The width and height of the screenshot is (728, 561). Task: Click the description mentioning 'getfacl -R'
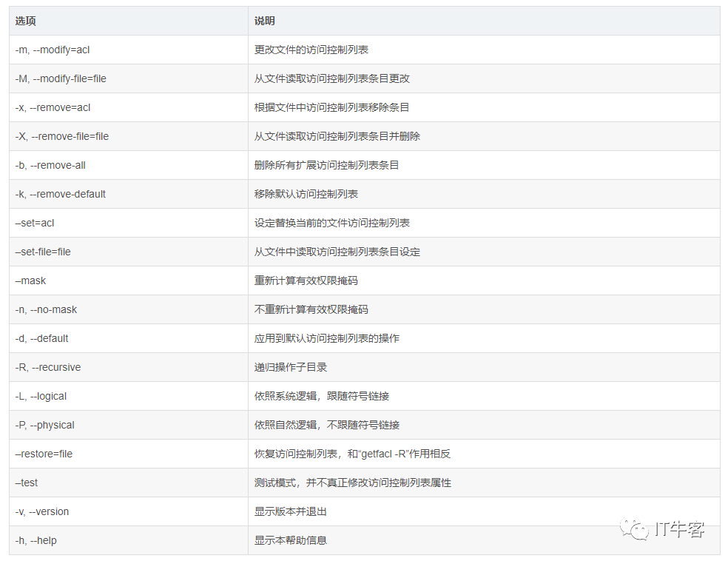pyautogui.click(x=352, y=453)
